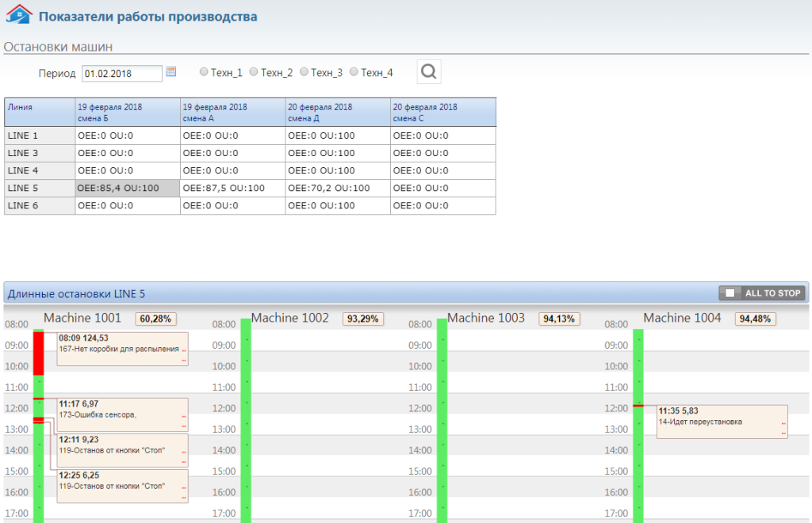Open LINE 5 OEE:70,2 shift Д cell

(x=338, y=189)
